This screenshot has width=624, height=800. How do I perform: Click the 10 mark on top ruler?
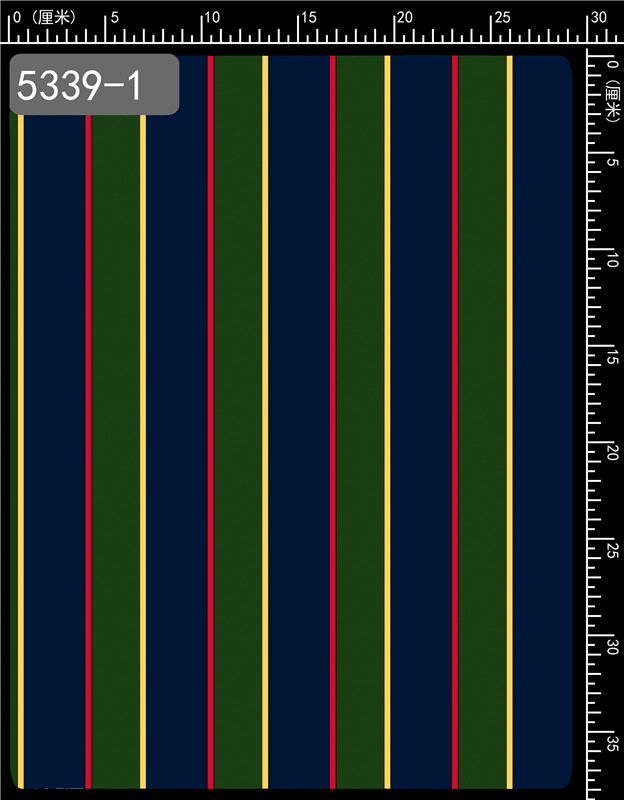coord(212,17)
